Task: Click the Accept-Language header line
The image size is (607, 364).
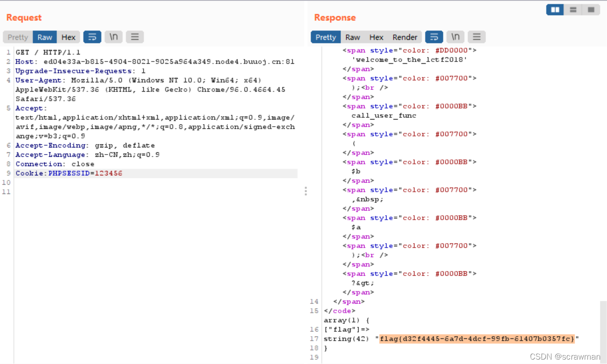Action: point(87,155)
